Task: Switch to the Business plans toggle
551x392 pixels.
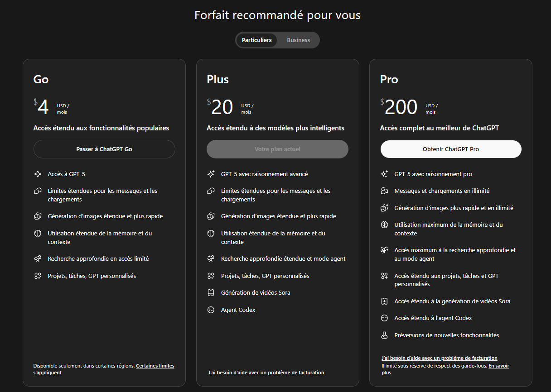Action: pyautogui.click(x=298, y=40)
